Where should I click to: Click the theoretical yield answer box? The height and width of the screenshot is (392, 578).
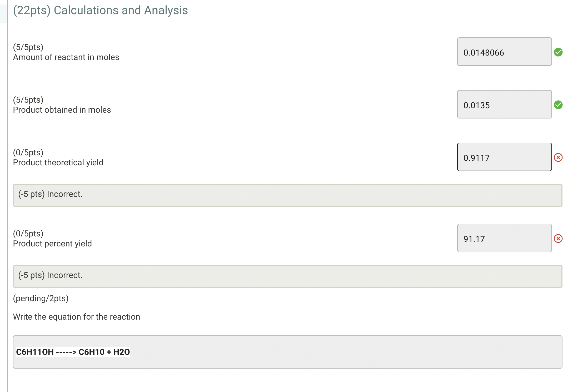(504, 157)
